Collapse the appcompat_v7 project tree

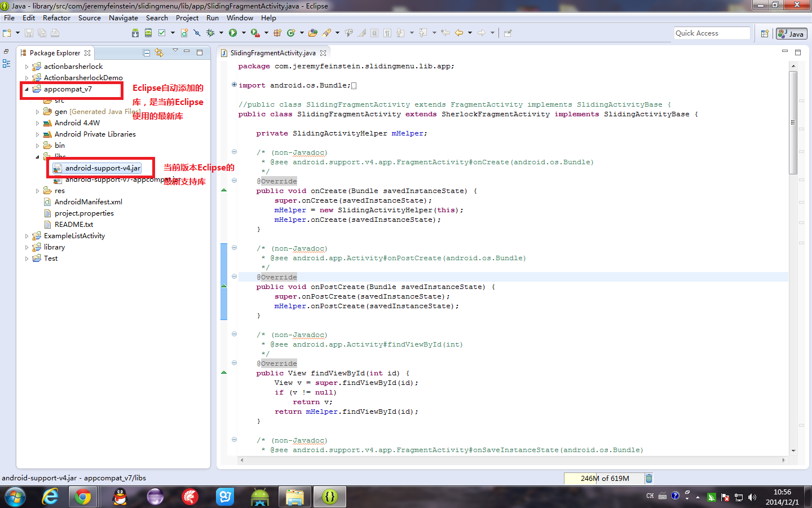click(x=27, y=89)
